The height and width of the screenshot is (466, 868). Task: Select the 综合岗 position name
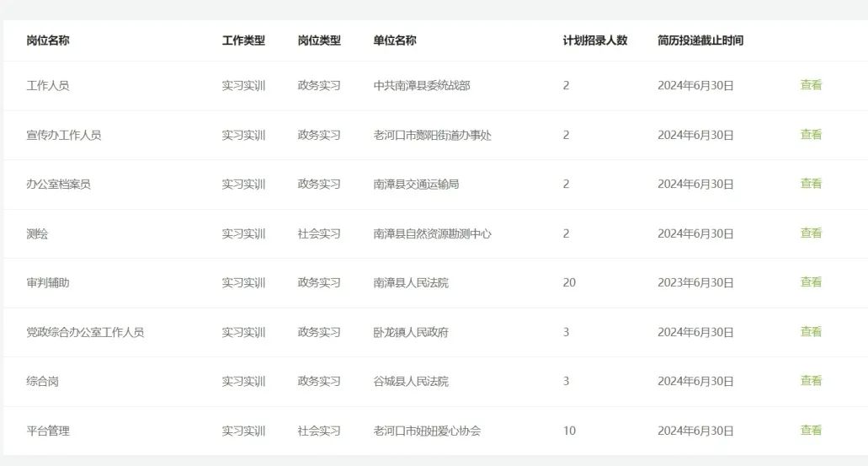42,381
